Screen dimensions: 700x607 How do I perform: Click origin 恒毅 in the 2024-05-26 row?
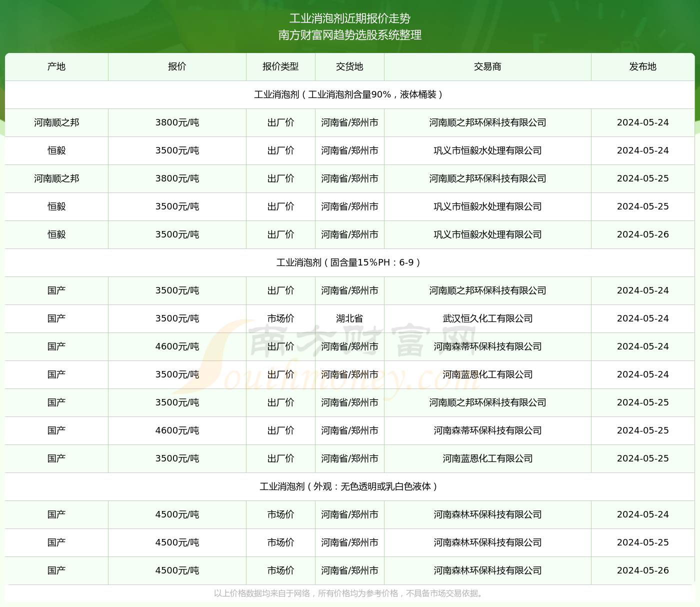tap(56, 234)
